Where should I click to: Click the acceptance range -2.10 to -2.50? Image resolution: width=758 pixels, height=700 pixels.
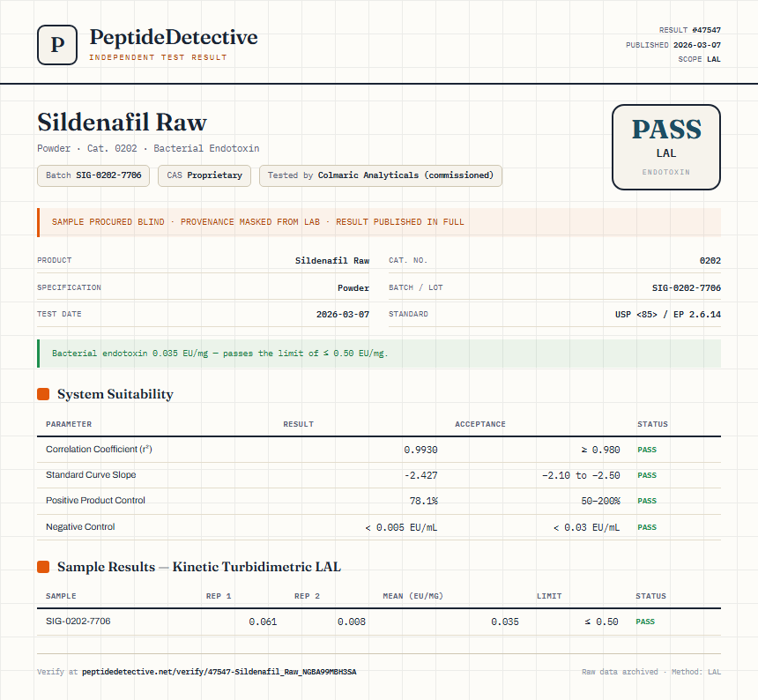click(x=581, y=475)
